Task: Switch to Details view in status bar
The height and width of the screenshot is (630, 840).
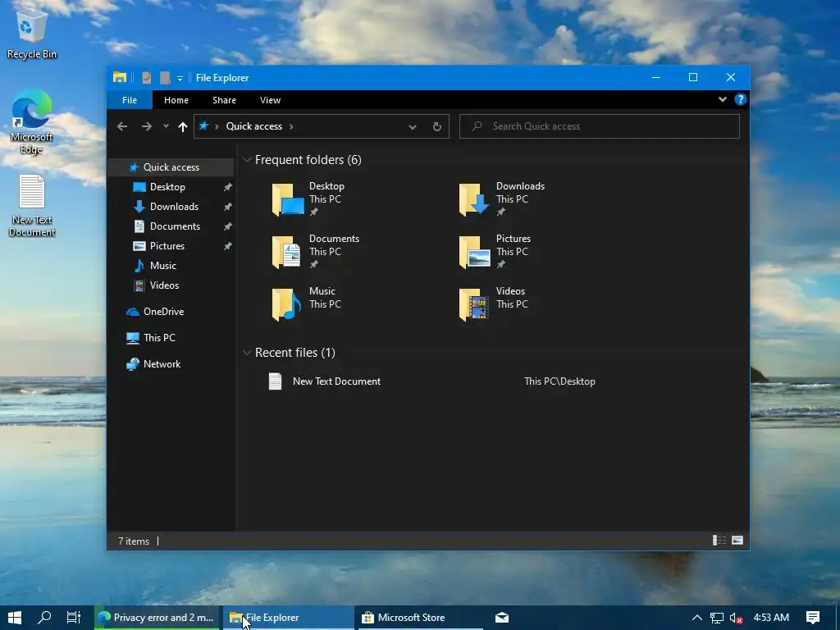Action: (719, 541)
